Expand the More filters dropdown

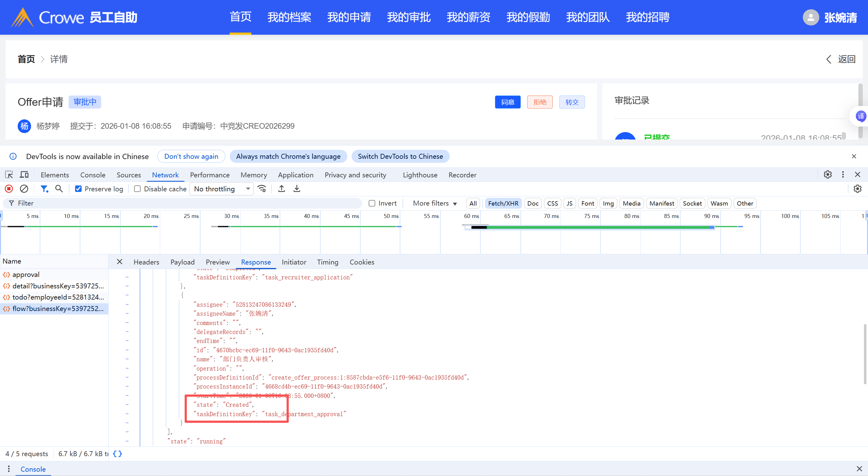click(x=435, y=203)
